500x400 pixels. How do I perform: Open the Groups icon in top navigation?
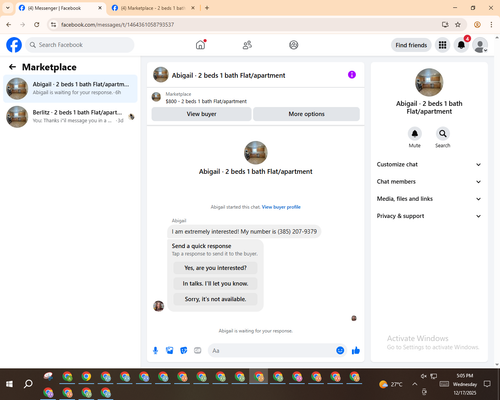pyautogui.click(x=294, y=45)
